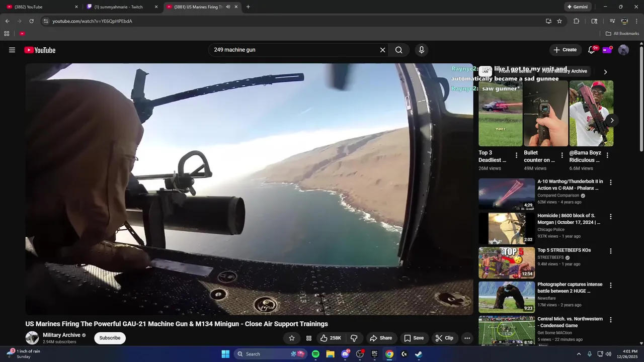644x362 pixels.
Task: View site information icon in the address bar
Action: click(x=46, y=21)
